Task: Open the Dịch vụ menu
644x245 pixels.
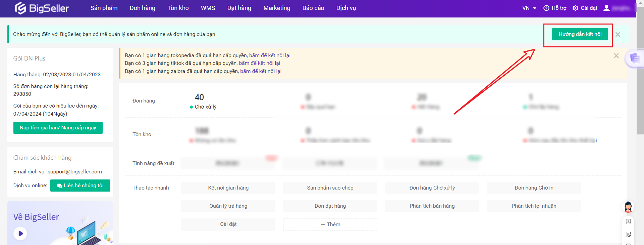Action: [x=346, y=8]
